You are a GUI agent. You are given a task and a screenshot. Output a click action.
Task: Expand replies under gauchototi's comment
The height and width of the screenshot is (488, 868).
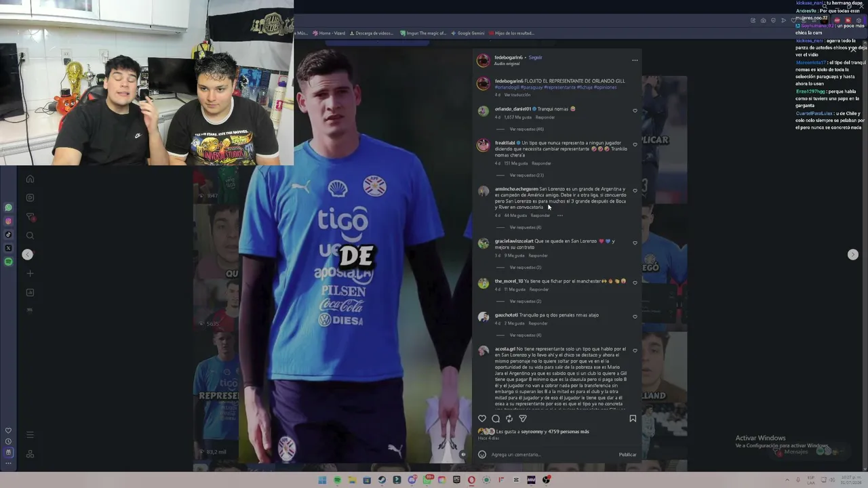click(x=526, y=335)
